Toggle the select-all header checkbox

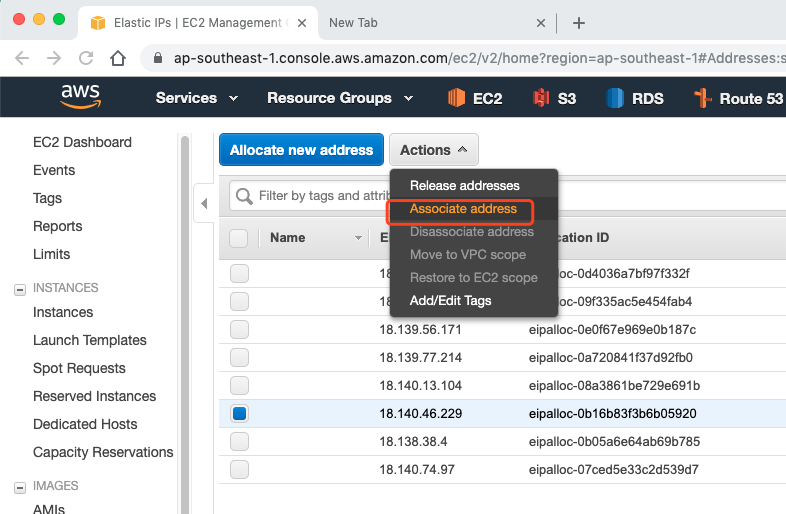239,238
